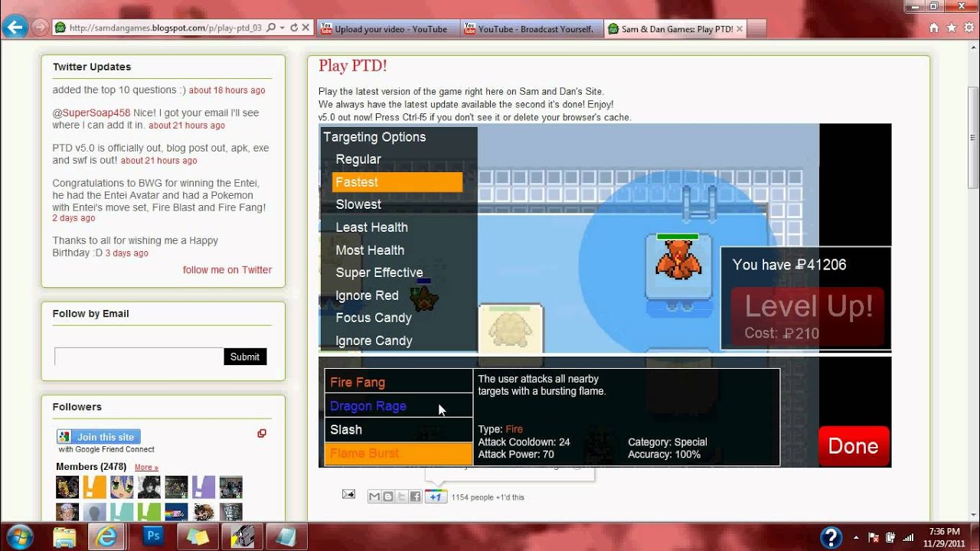Refresh the page with the reload icon
The image size is (980, 551).
pos(294,28)
